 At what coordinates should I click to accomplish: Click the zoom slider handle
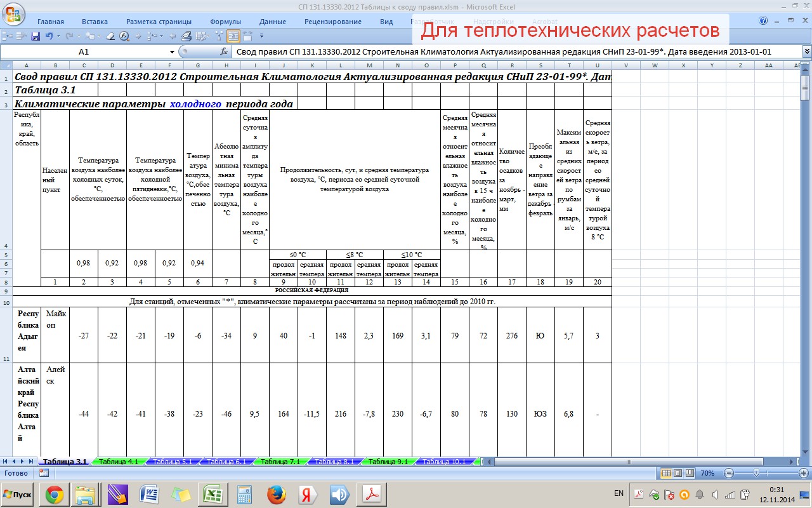point(756,473)
